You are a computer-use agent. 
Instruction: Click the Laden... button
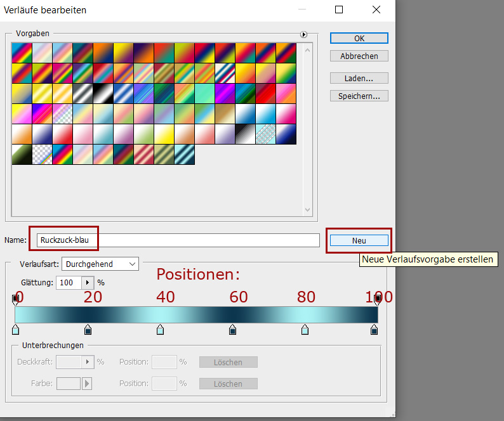(x=359, y=79)
